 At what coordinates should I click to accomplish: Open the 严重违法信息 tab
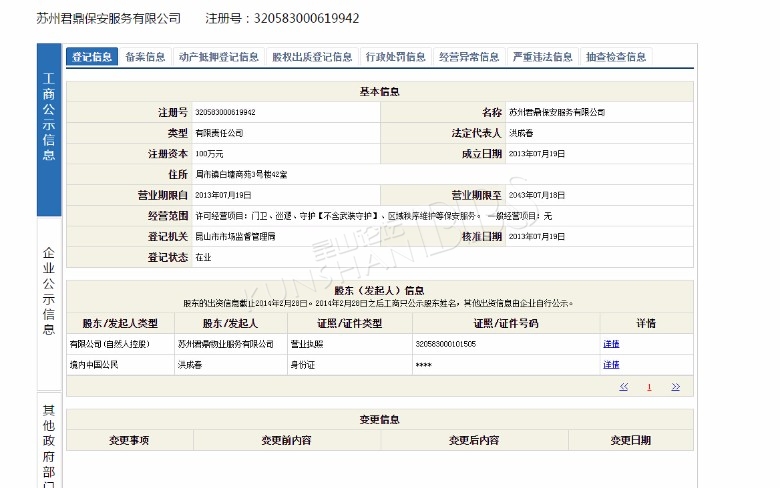pyautogui.click(x=543, y=57)
